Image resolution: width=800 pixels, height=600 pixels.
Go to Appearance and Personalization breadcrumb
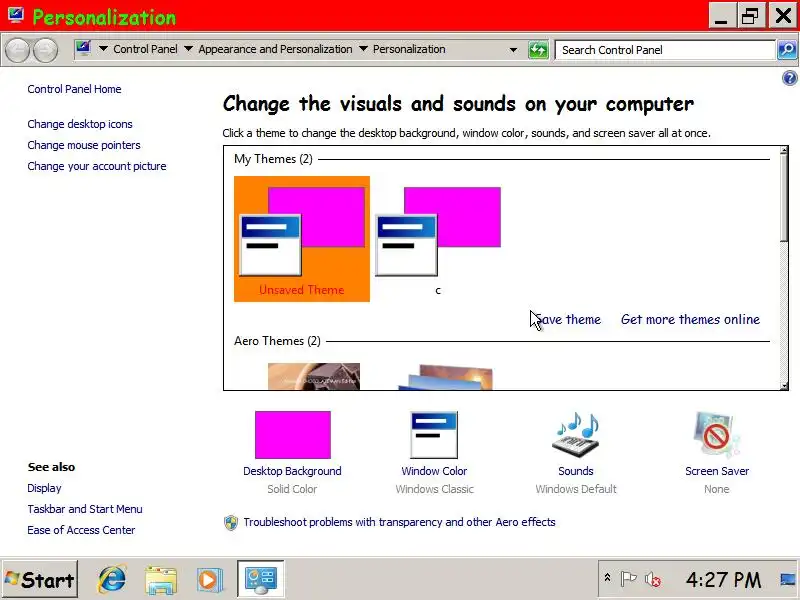point(275,49)
